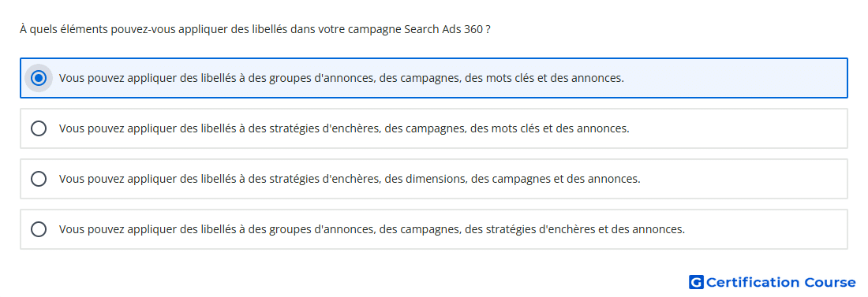Click the question text about libellés
The width and height of the screenshot is (868, 297).
pos(255,29)
